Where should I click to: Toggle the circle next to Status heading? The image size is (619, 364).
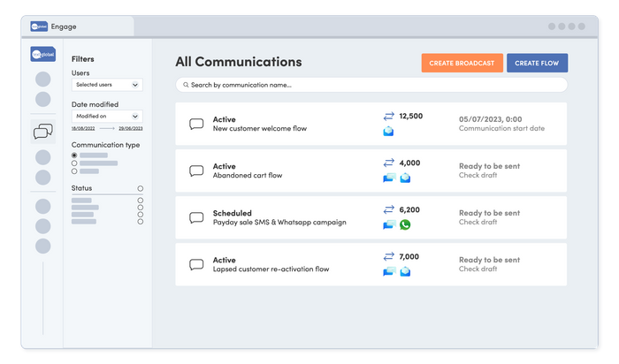click(x=141, y=188)
